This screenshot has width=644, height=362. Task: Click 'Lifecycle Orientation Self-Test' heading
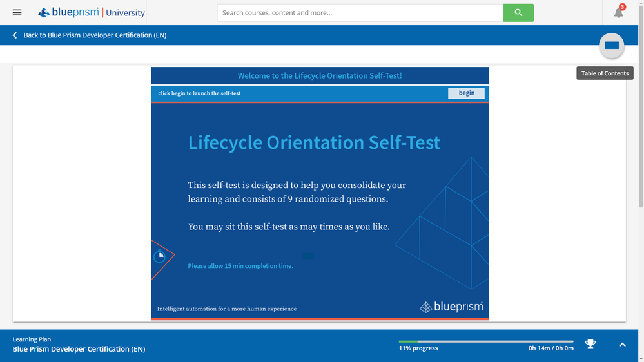tap(314, 142)
